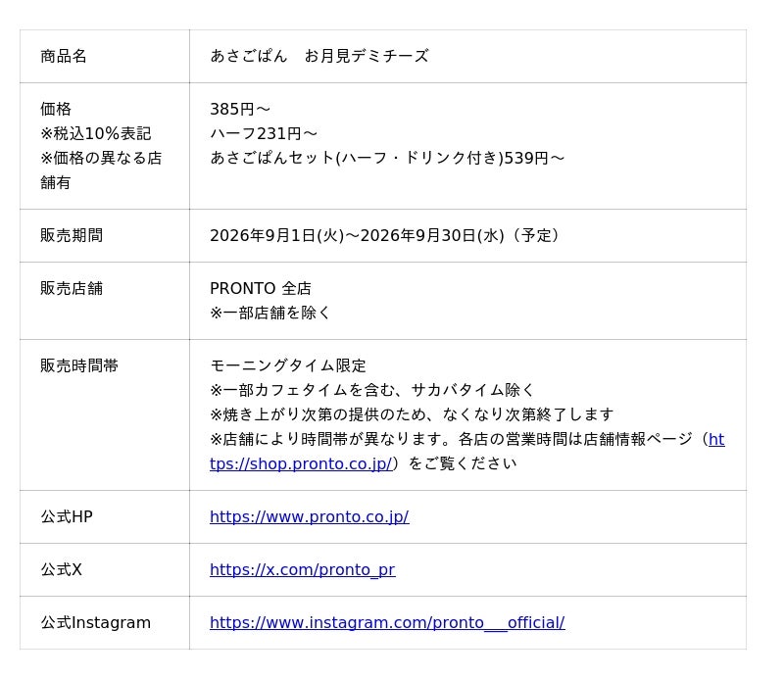Click the 価格 label cell
784x679 pixels.
pyautogui.click(x=105, y=146)
